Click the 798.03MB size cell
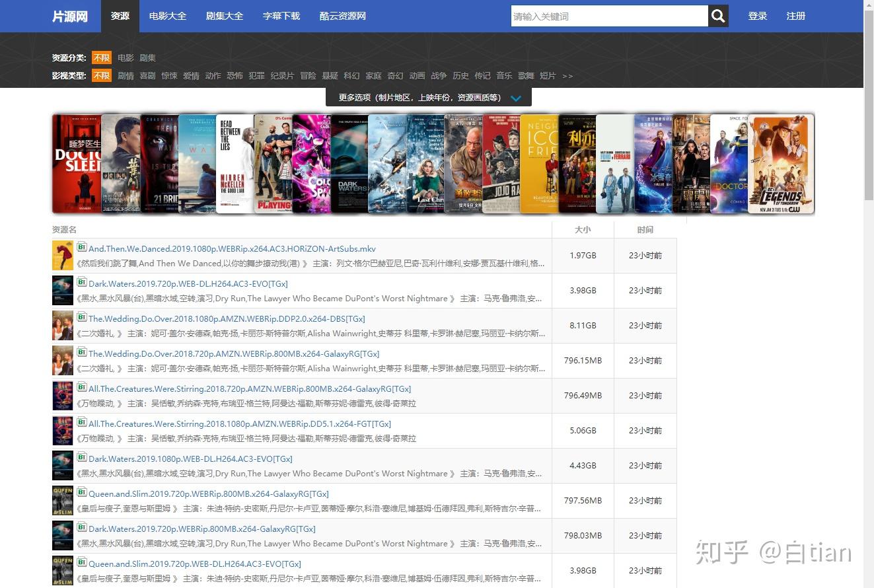This screenshot has height=588, width=874. [583, 536]
